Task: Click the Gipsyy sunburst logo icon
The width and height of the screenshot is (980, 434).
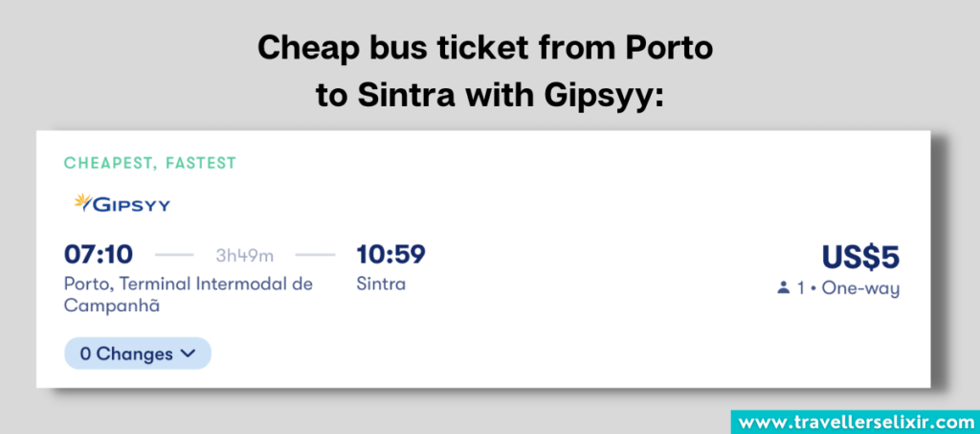Action: (83, 203)
